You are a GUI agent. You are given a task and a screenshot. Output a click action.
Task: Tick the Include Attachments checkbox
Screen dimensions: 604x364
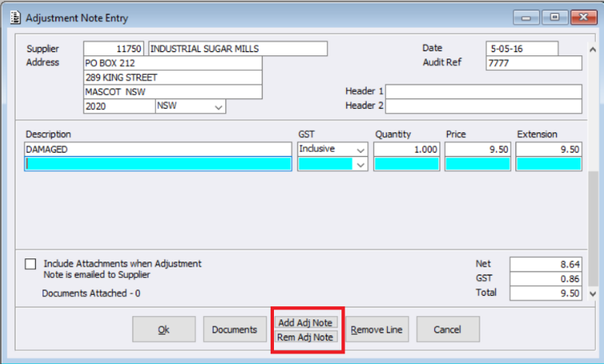(x=31, y=264)
